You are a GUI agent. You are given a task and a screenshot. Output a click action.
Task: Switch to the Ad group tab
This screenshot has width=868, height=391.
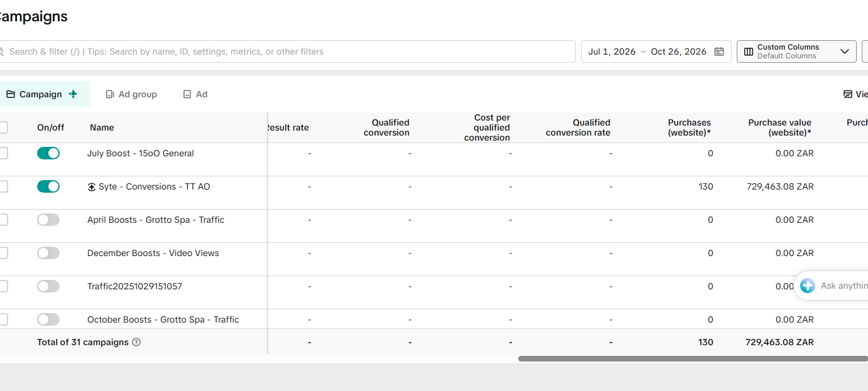(131, 94)
